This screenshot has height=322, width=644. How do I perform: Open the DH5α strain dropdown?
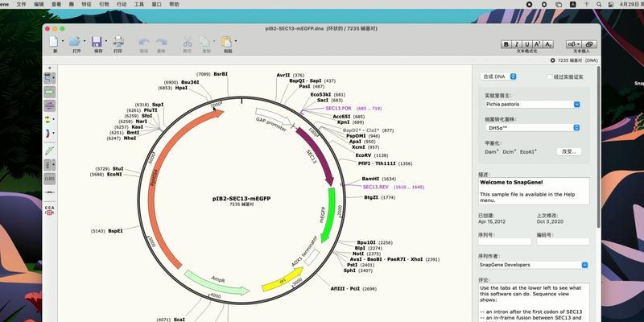coord(533,128)
